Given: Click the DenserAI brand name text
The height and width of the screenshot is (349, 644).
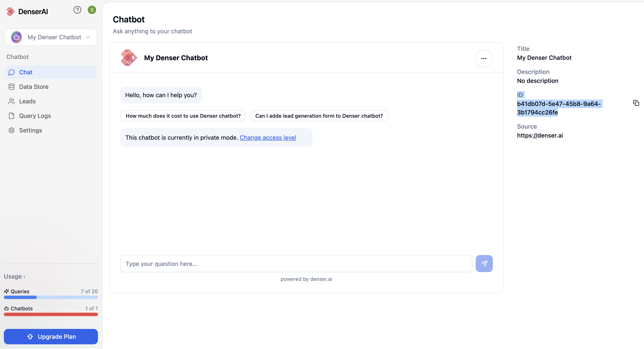Looking at the screenshot, I should [33, 12].
